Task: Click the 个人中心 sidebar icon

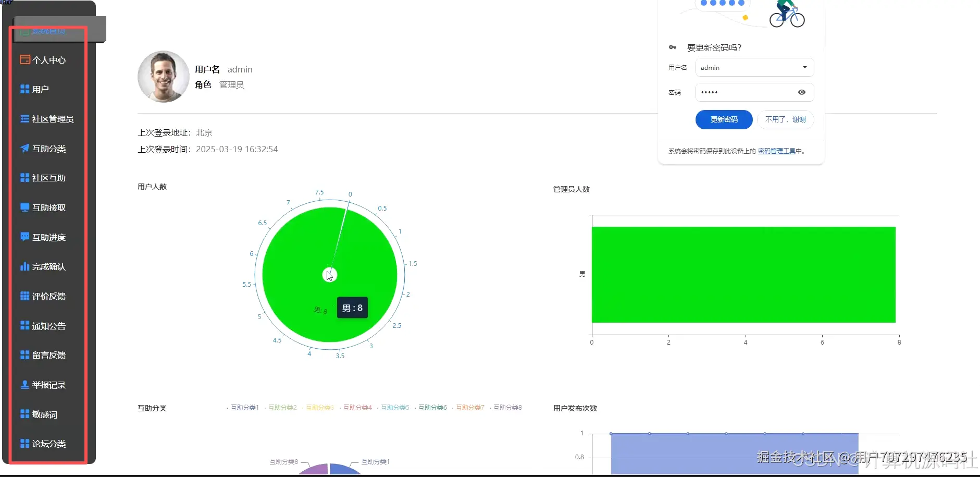Action: click(x=24, y=59)
